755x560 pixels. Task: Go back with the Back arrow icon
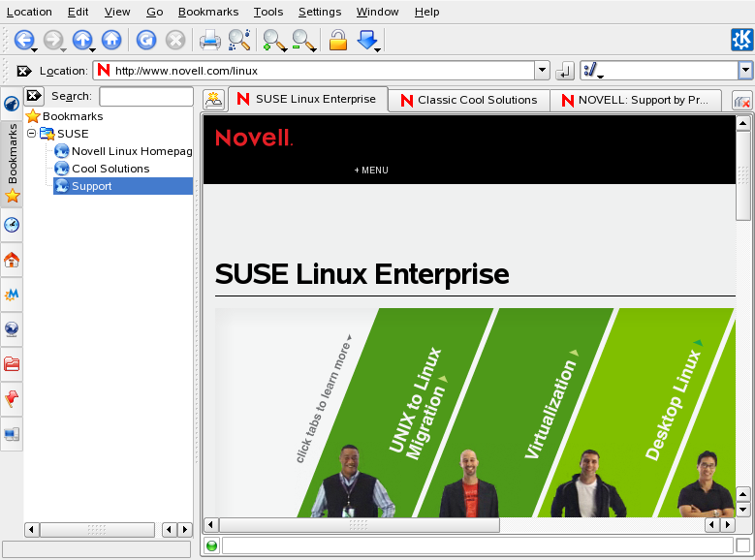23,40
